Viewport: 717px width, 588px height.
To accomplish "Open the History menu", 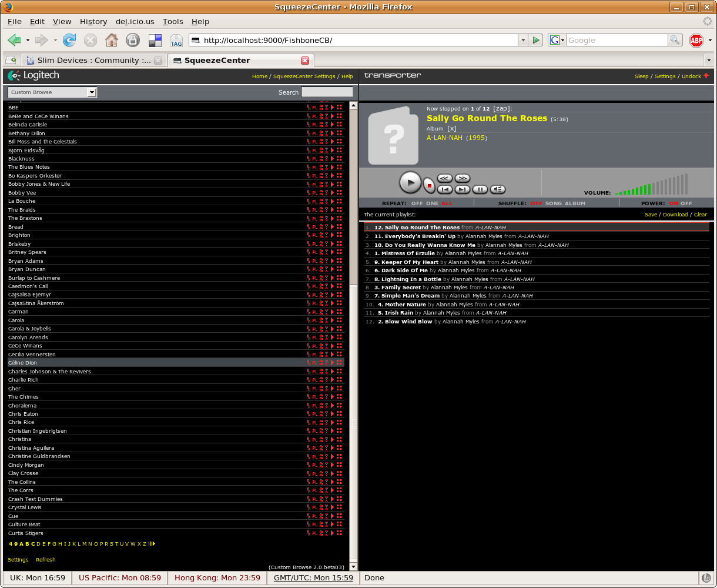I will 93,22.
